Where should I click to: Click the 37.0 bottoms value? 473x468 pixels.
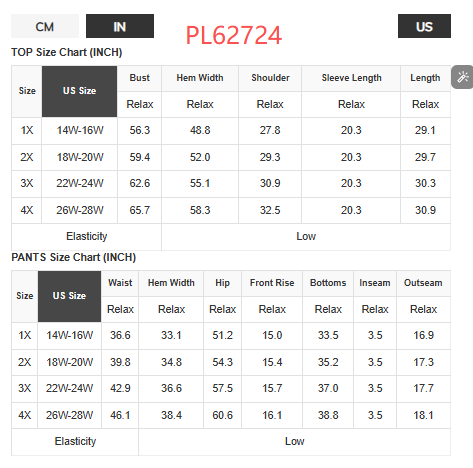coord(328,388)
